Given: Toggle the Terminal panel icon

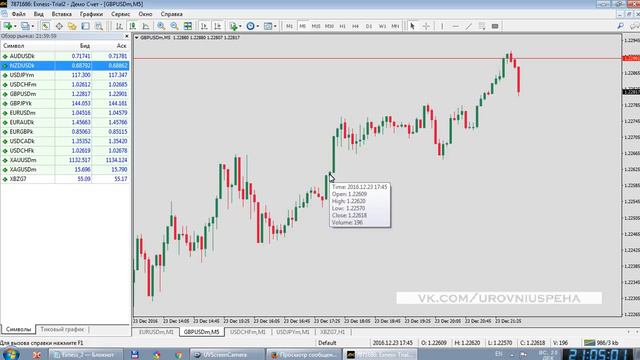Looking at the screenshot, I should click(x=85, y=26).
